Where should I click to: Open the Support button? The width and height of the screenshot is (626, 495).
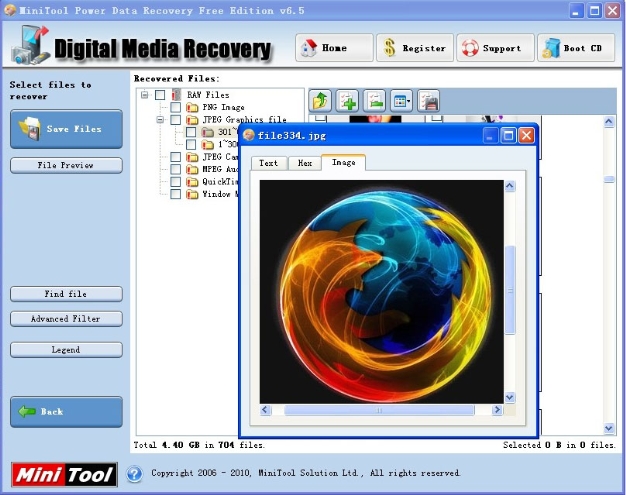495,48
